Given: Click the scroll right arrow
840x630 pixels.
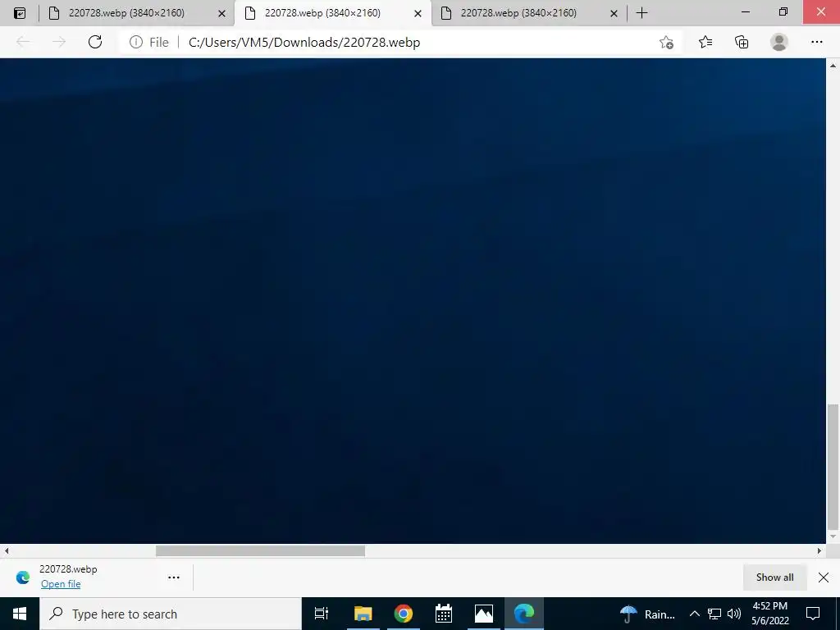Looking at the screenshot, I should (819, 550).
